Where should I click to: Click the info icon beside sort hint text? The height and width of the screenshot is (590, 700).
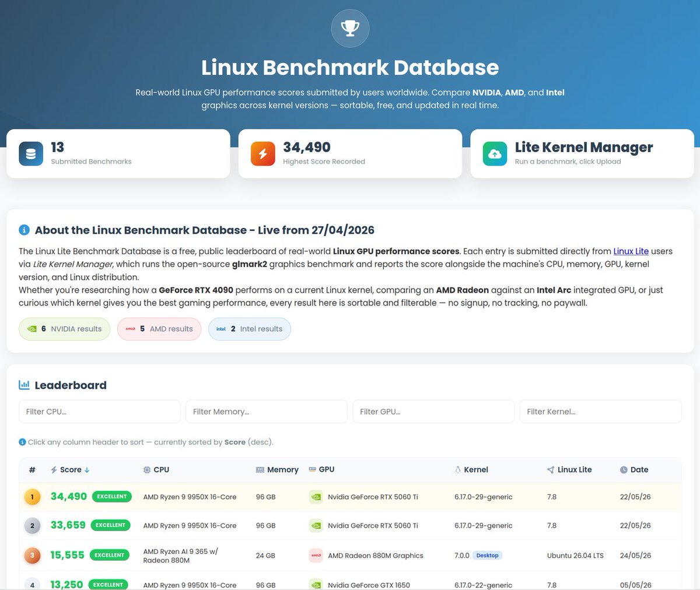(x=22, y=442)
